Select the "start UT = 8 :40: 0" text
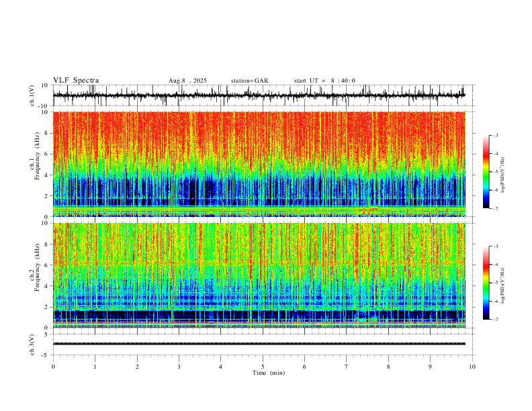532x411 pixels. [324, 81]
